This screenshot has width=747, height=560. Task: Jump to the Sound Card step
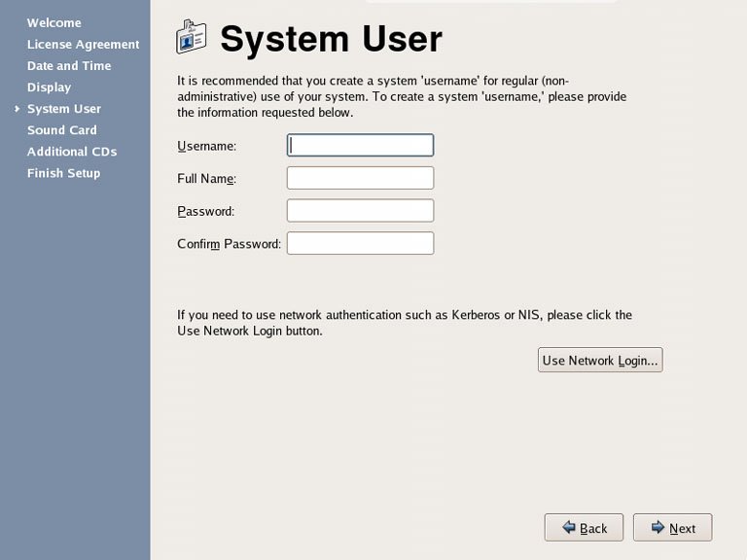click(x=61, y=130)
